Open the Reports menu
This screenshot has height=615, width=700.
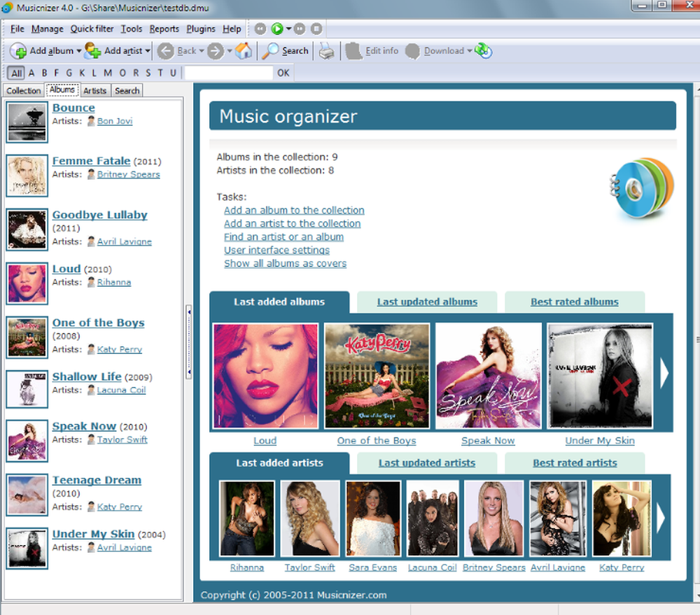[164, 29]
